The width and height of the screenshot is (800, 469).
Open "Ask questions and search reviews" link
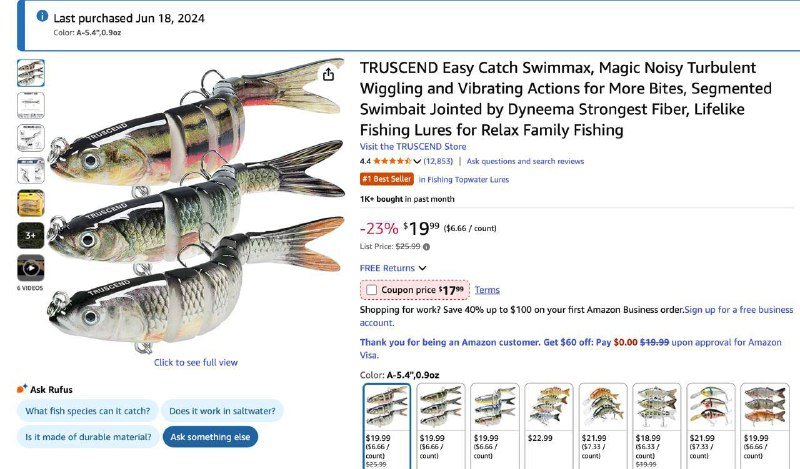pyautogui.click(x=525, y=161)
